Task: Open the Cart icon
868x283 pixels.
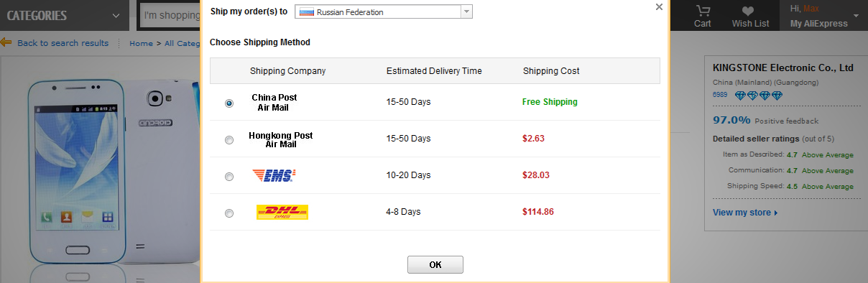Action: [703, 11]
